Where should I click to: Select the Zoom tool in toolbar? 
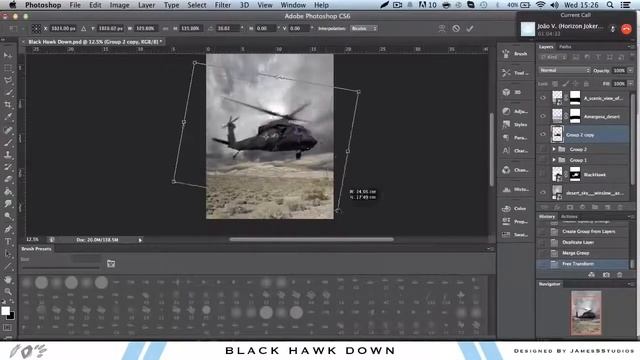[x=7, y=291]
